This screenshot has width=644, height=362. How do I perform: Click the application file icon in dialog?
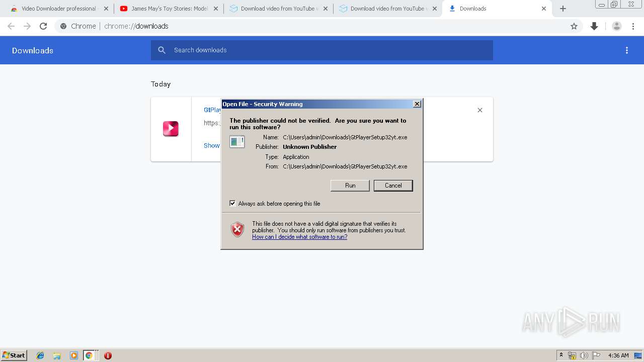tap(237, 142)
